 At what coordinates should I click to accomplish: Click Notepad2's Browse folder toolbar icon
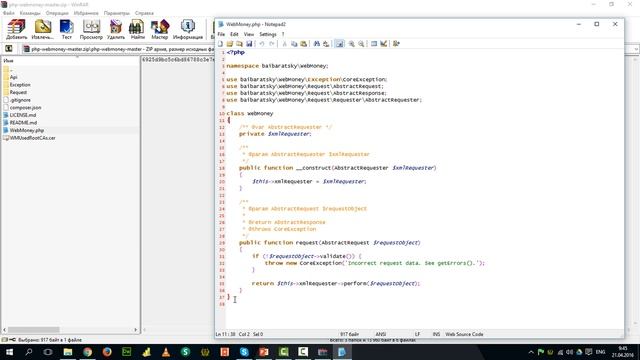tap(239, 44)
